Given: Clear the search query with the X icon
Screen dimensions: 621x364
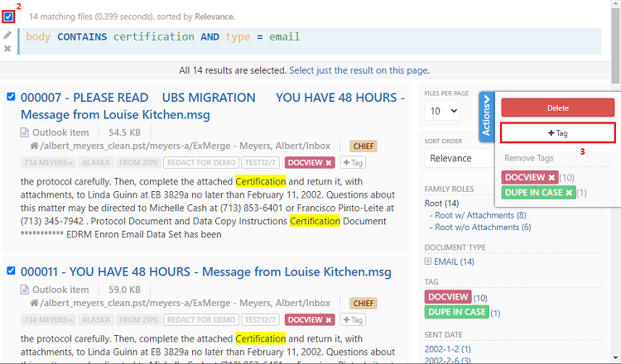Looking at the screenshot, I should (x=7, y=49).
